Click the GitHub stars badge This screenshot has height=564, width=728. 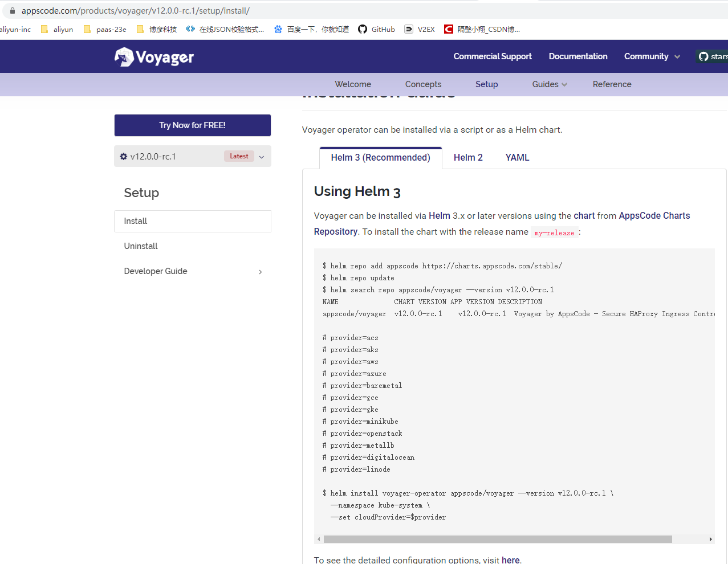pos(712,56)
